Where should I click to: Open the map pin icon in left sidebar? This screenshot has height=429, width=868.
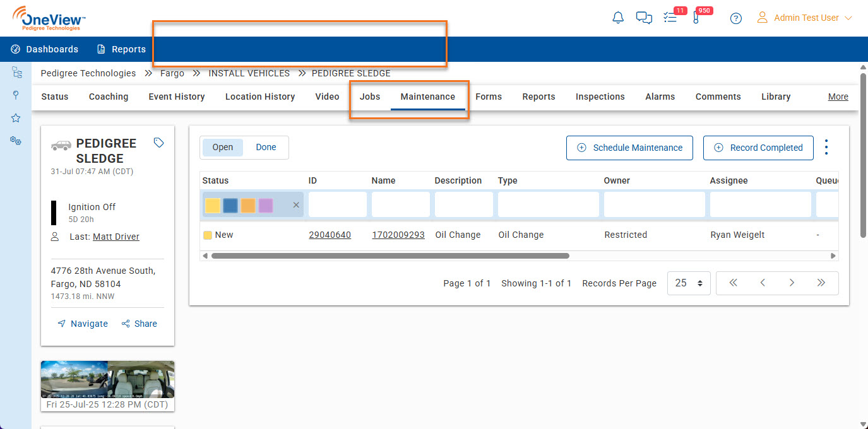click(x=16, y=95)
